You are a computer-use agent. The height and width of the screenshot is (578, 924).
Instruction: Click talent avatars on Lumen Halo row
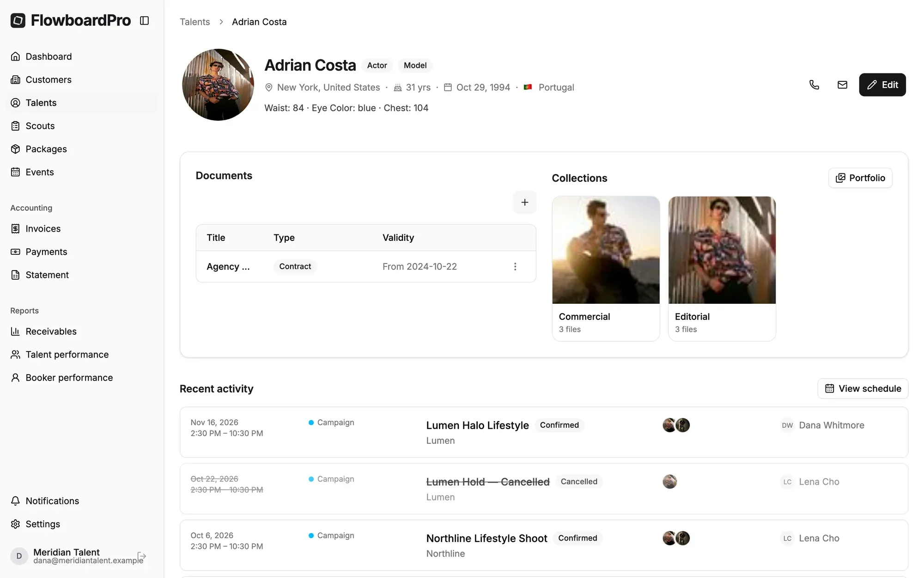676,425
